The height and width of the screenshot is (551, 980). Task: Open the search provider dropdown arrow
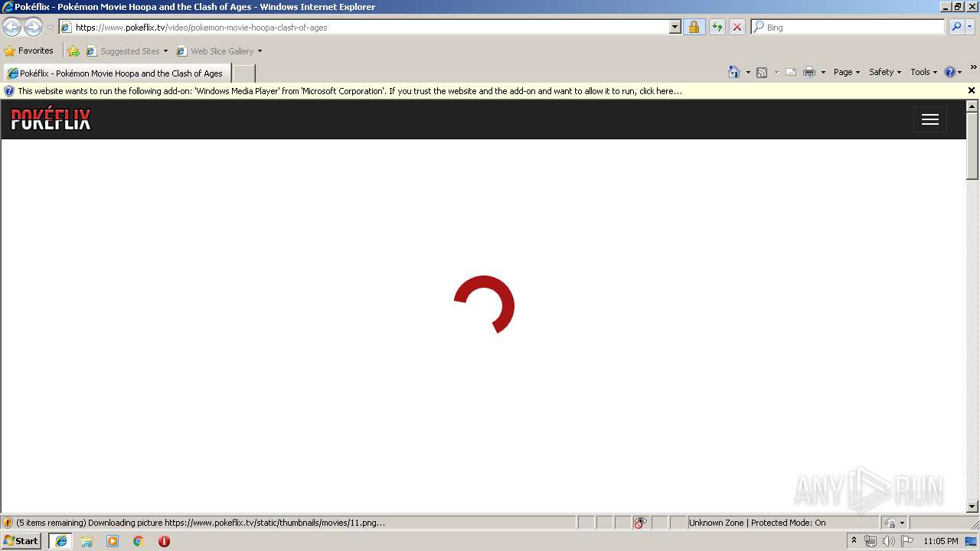pyautogui.click(x=969, y=28)
